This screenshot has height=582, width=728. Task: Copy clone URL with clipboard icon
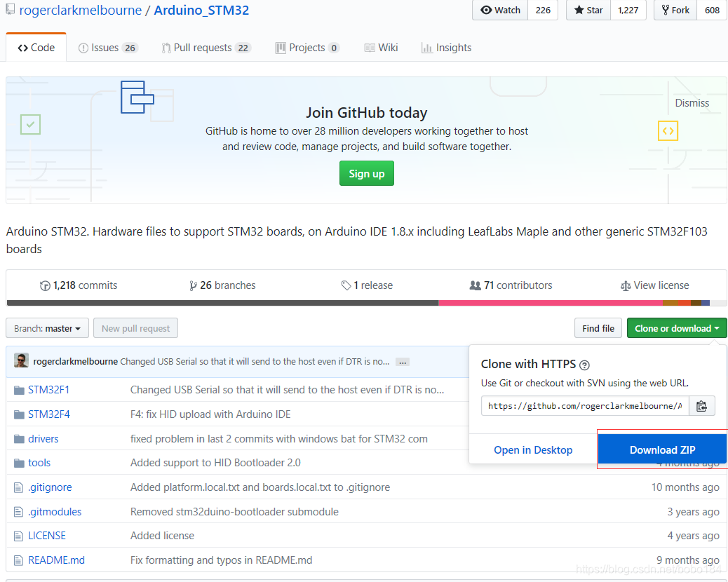coord(701,405)
